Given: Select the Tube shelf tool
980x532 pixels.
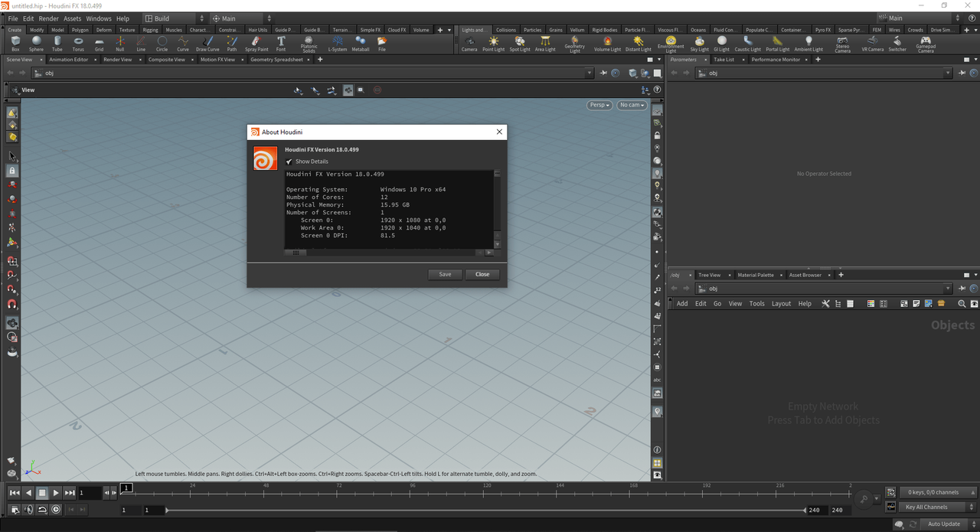Looking at the screenshot, I should 57,44.
